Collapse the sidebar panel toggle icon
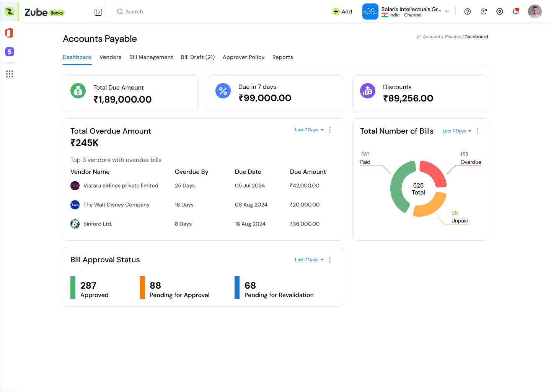Screen dimensions: 551x392 (98, 12)
